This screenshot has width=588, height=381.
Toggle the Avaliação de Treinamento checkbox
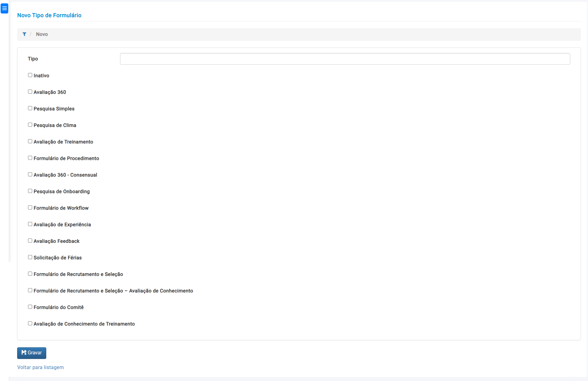[30, 141]
